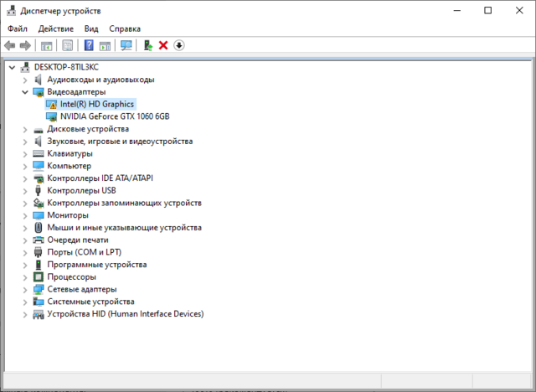
Task: Open the Файл menu
Action: tap(18, 28)
